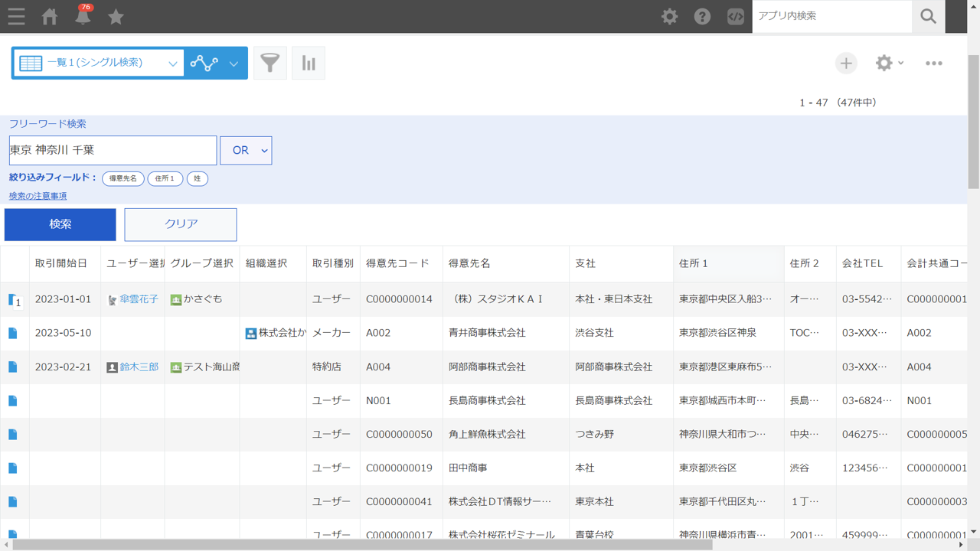Focus the free word search field
The image size is (980, 551).
tap(113, 150)
